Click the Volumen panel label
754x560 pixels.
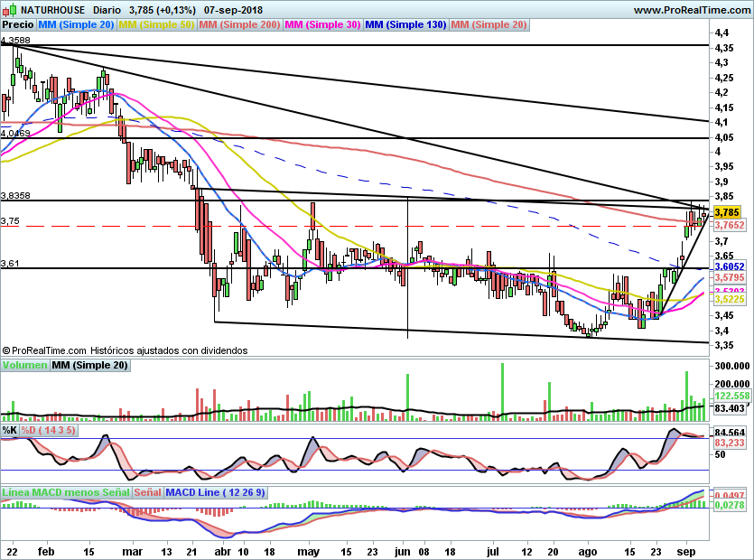pos(24,365)
